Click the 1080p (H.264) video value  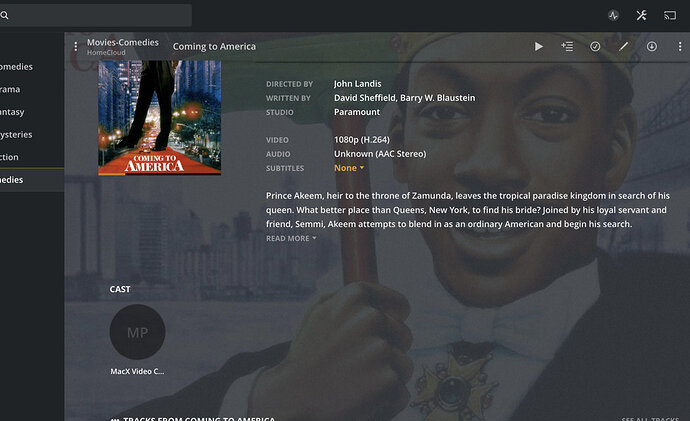coord(362,139)
